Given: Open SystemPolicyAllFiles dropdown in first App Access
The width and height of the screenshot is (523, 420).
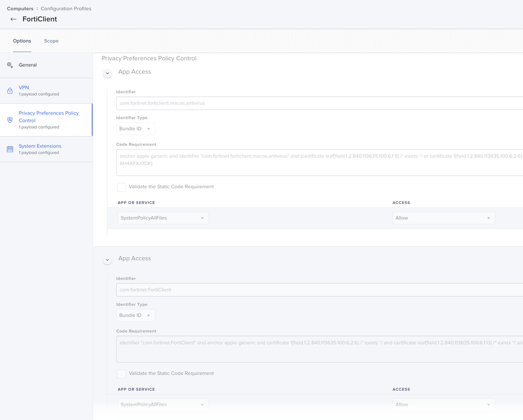Looking at the screenshot, I should [x=163, y=218].
